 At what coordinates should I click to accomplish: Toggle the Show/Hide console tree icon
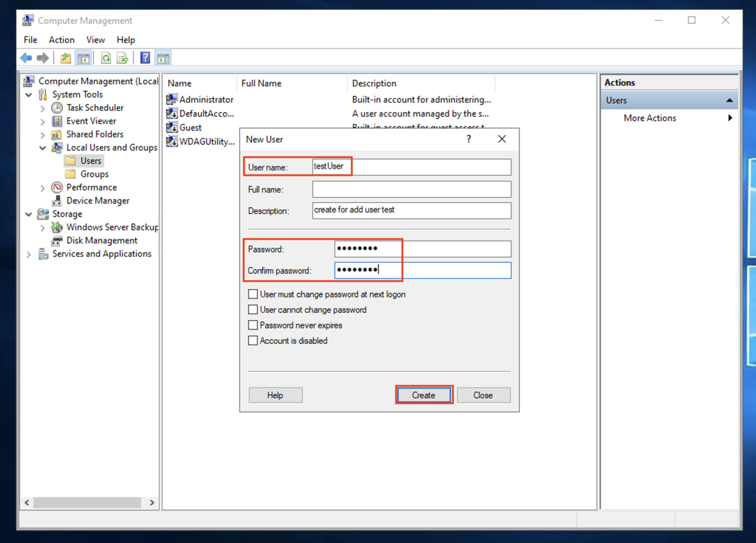point(83,58)
